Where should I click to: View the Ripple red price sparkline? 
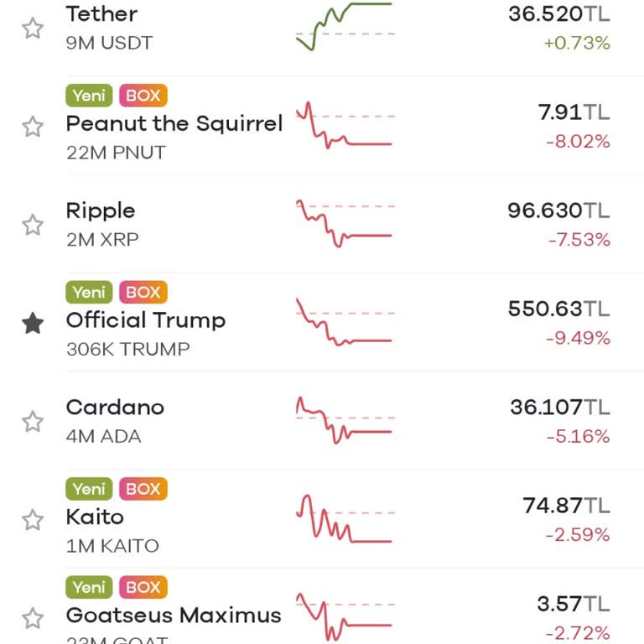[x=344, y=223]
